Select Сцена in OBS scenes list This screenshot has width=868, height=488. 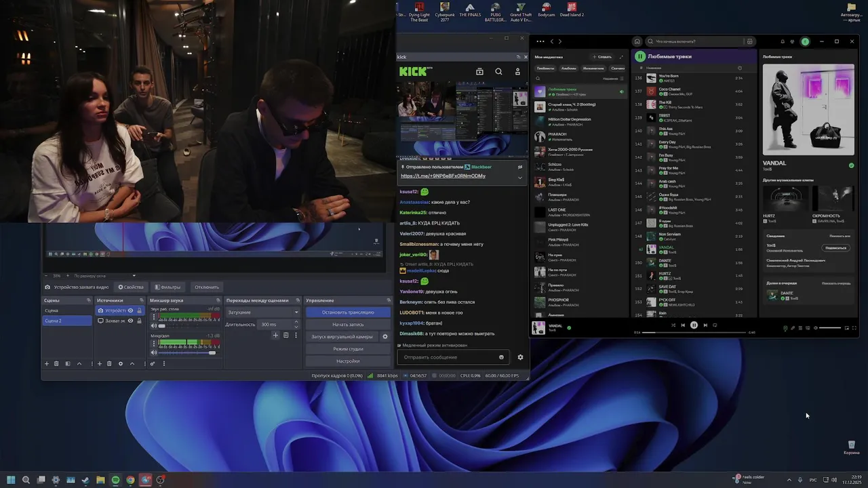(67, 310)
